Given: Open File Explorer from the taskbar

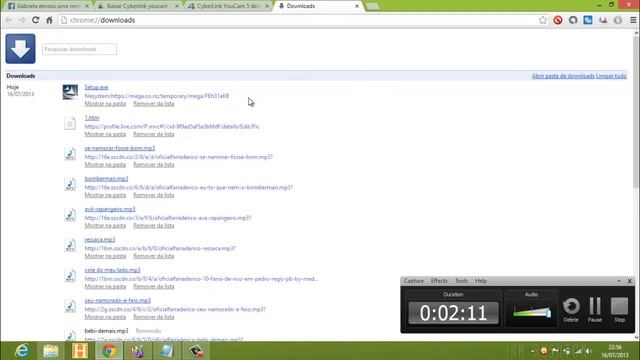Looking at the screenshot, I should click(x=51, y=351).
